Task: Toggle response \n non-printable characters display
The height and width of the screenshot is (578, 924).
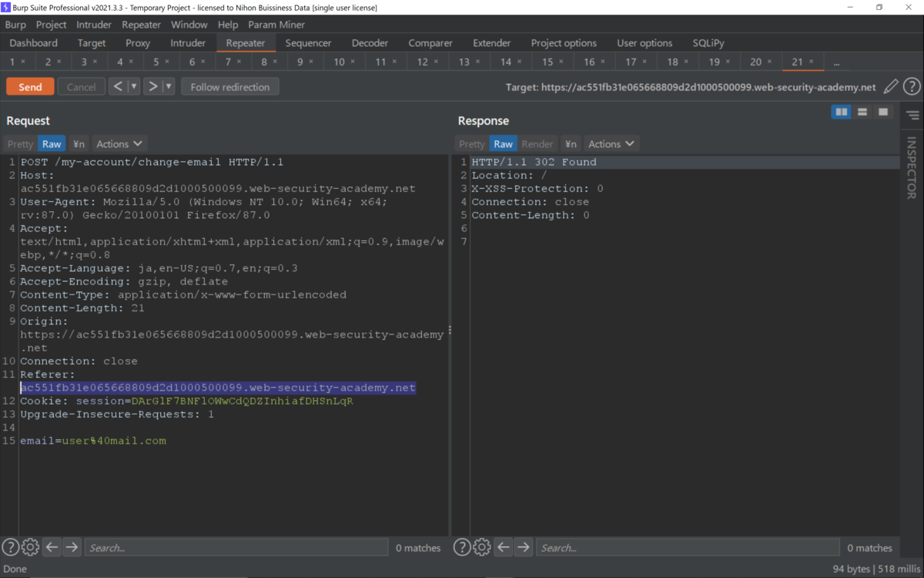Action: click(571, 144)
